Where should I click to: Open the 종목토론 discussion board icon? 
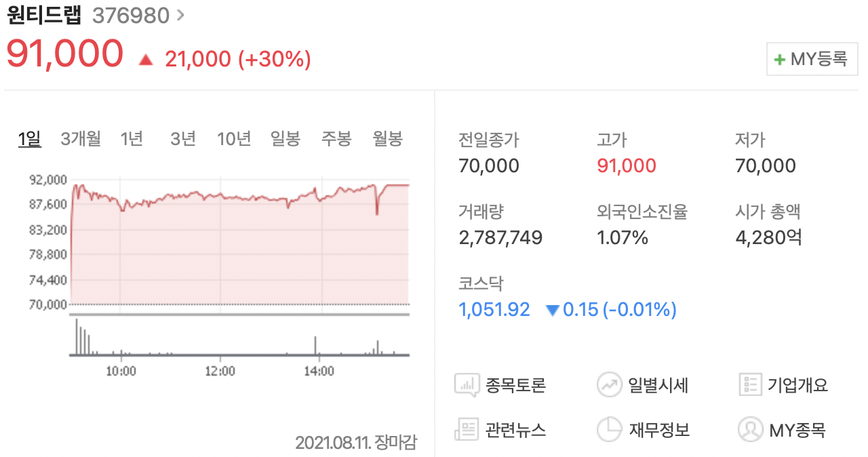[466, 384]
